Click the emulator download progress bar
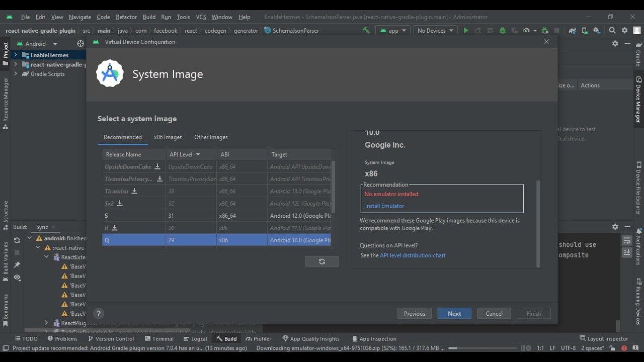Screen dimensions: 644x362 [483, 348]
